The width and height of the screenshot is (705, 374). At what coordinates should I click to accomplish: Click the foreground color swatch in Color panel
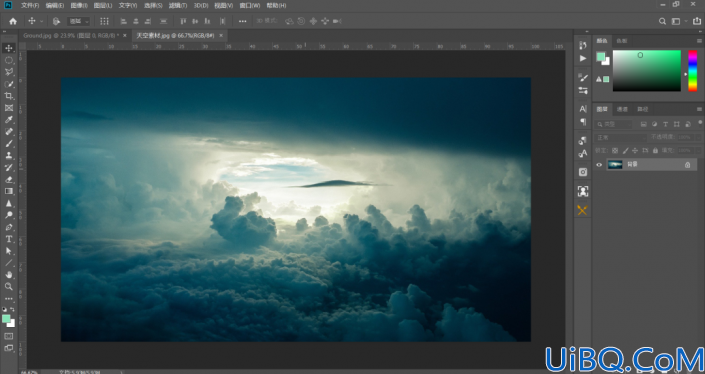(601, 57)
